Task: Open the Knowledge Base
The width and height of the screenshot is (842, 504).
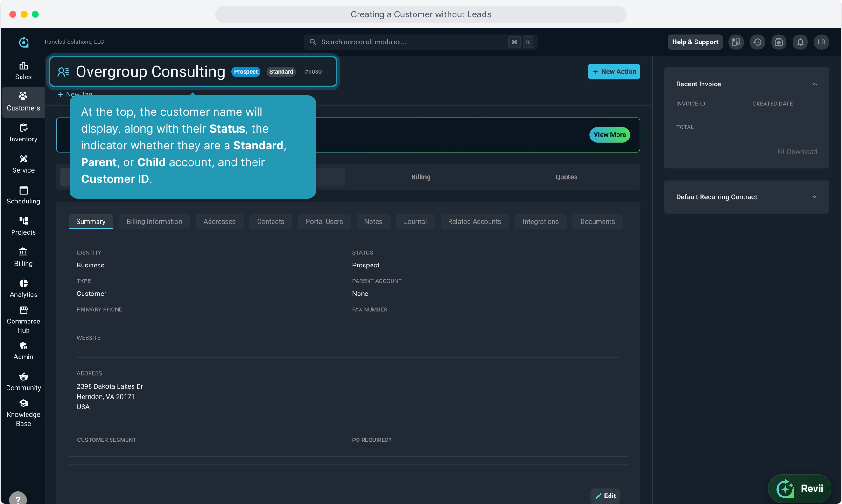Action: coord(23,413)
